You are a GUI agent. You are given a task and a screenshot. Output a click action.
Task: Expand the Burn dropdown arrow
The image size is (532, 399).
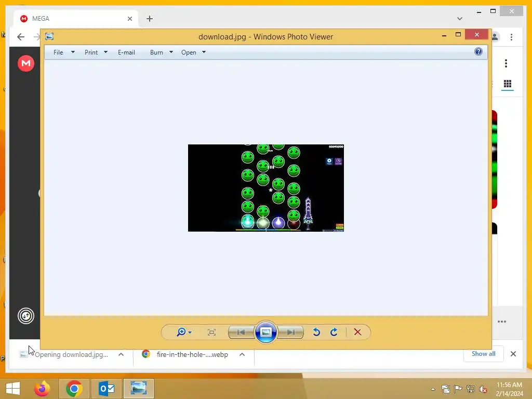pyautogui.click(x=171, y=52)
